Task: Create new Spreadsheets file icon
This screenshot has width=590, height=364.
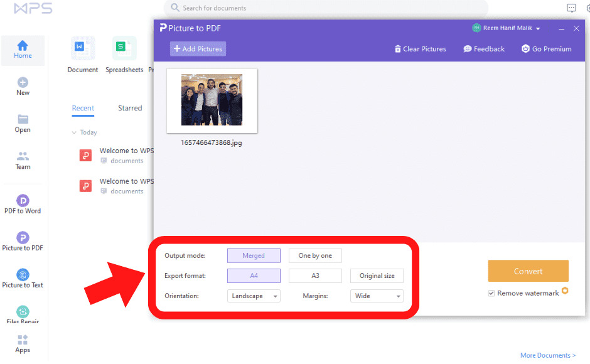Action: (124, 48)
